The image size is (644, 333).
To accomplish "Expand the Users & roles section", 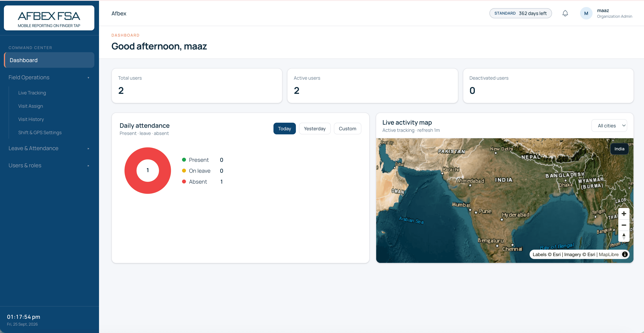I will point(49,165).
